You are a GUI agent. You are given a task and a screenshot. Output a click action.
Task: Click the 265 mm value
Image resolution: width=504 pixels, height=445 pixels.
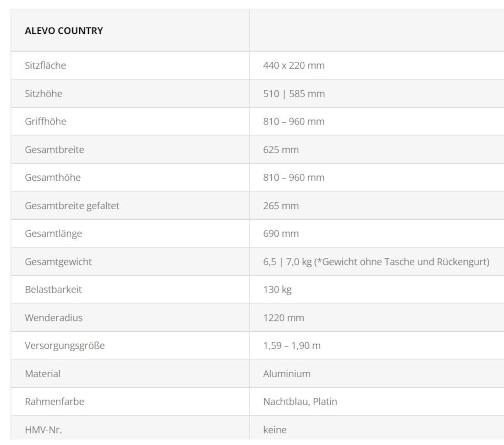pos(281,206)
